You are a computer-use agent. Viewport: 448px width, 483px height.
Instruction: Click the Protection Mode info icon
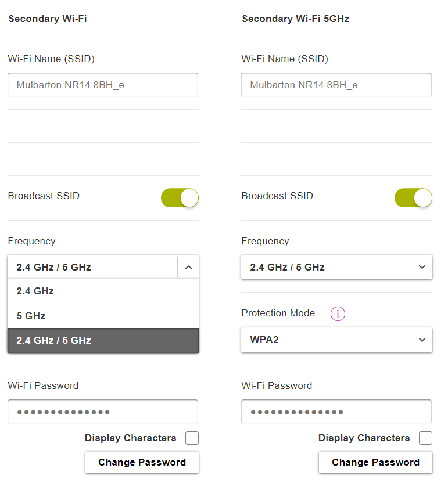tap(338, 314)
